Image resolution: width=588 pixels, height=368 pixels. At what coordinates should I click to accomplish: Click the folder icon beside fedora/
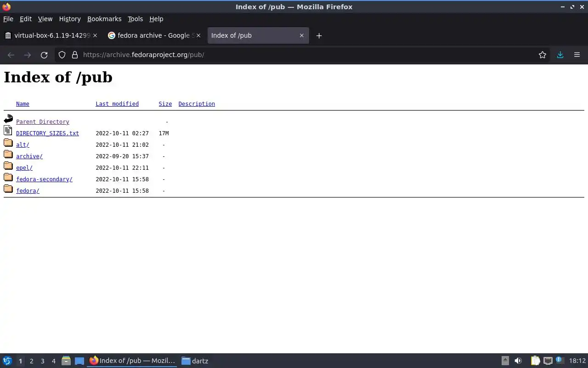pos(8,189)
